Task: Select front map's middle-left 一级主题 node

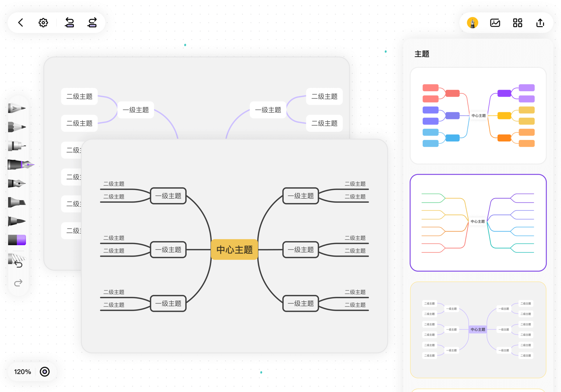Action: click(168, 249)
